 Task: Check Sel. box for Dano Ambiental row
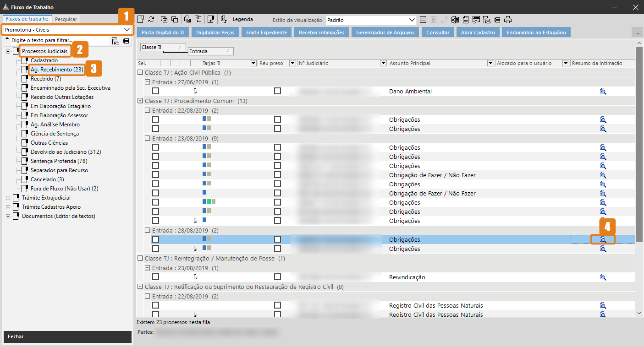[x=156, y=91]
